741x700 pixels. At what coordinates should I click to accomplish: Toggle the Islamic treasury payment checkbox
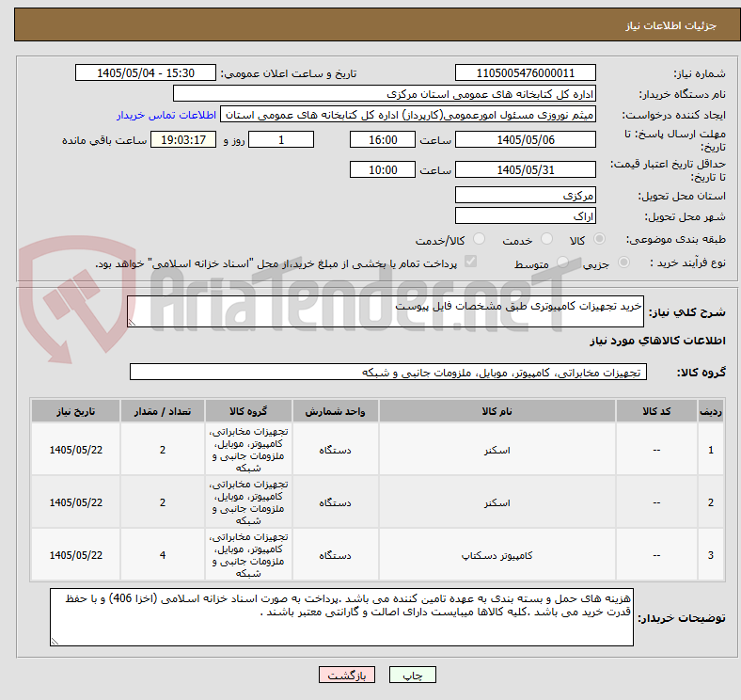click(471, 261)
